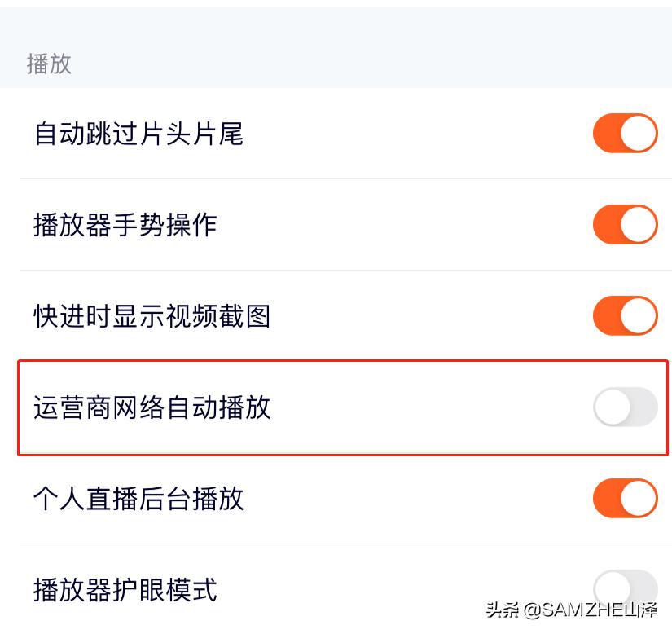
Task: Tap the 自动跳过片头片尾 setting label
Action: (137, 133)
